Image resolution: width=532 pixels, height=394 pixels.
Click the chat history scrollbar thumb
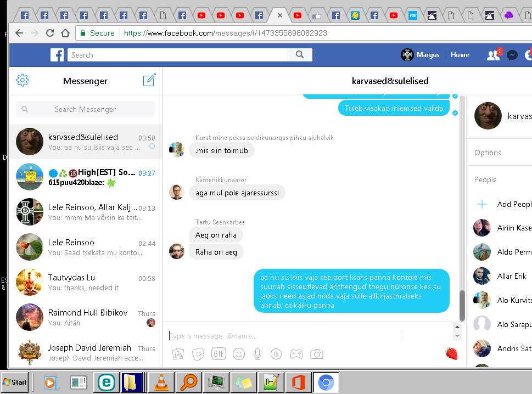tap(462, 305)
